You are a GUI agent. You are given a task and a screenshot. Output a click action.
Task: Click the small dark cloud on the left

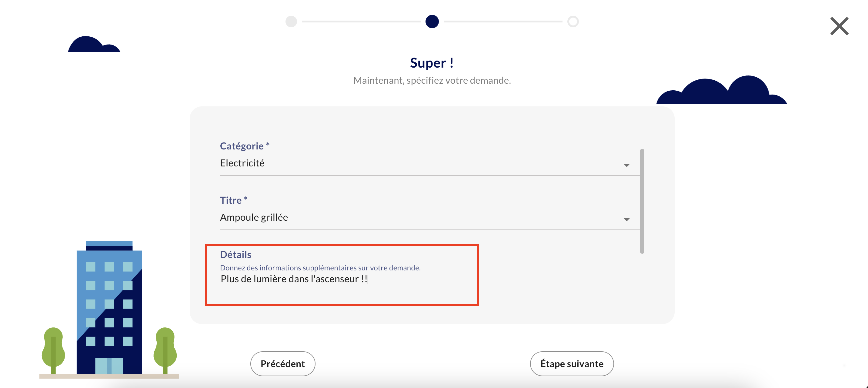tap(93, 45)
